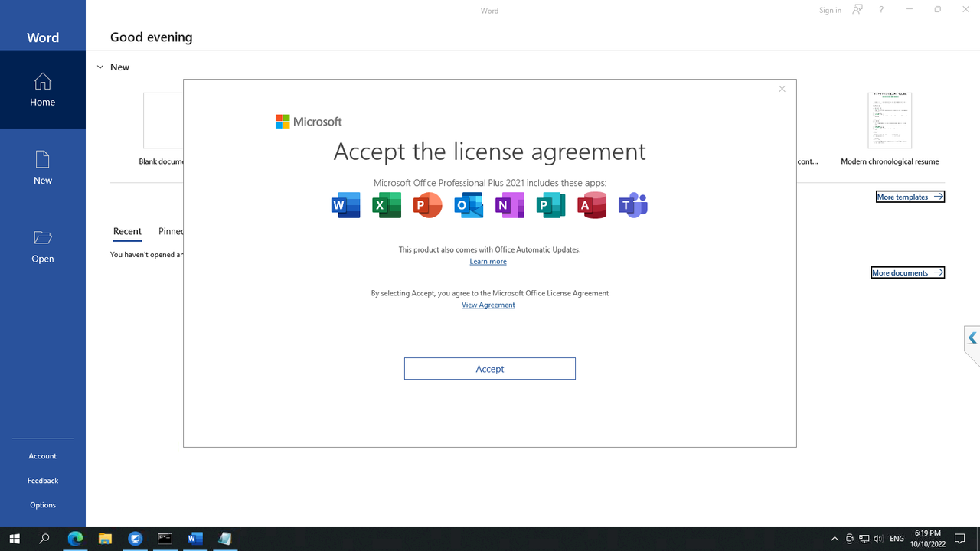980x551 pixels.
Task: Open the Learn more link
Action: 488,262
